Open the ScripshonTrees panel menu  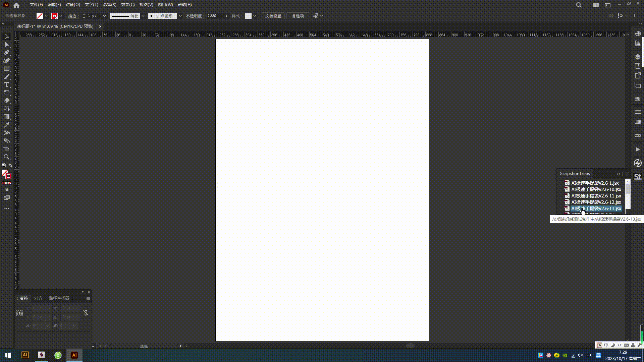click(x=627, y=174)
